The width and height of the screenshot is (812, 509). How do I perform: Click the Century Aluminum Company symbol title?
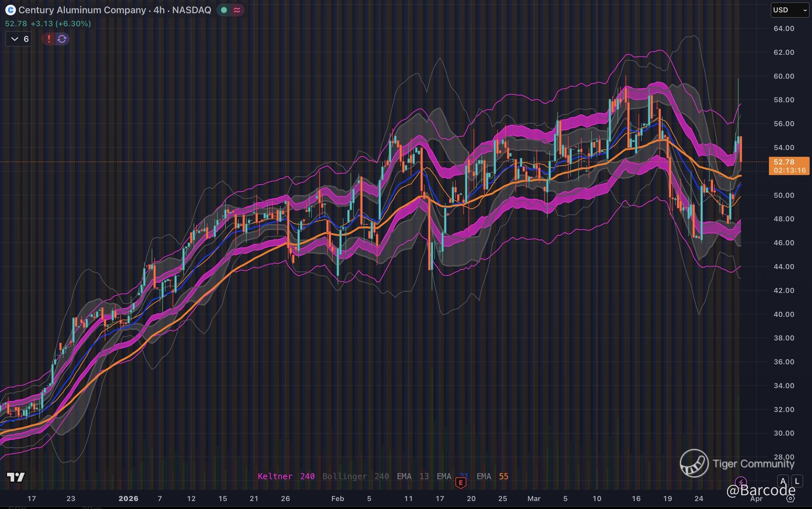[x=82, y=10]
